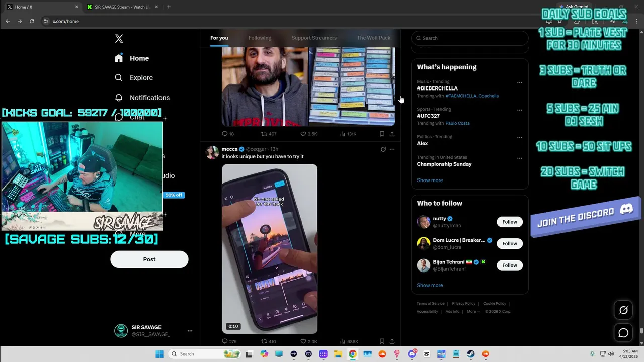The height and width of the screenshot is (362, 644).
Task: Open Privacy Policy link
Action: tap(464, 304)
